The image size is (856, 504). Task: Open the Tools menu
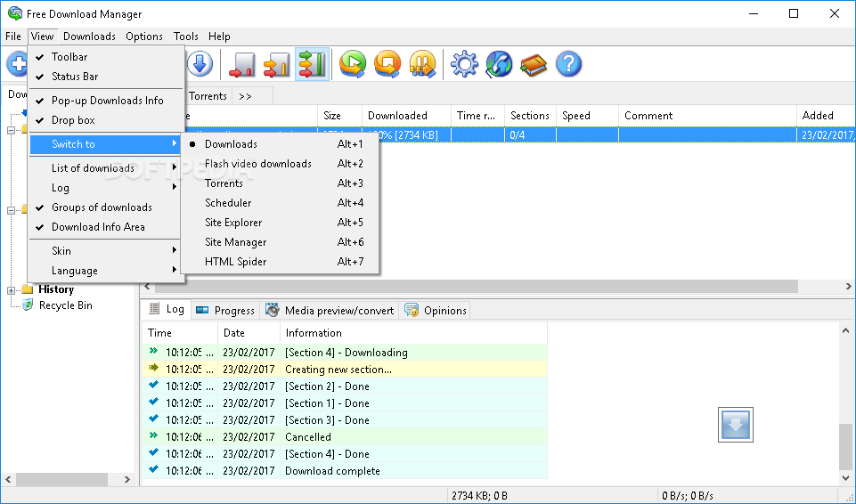pos(185,37)
